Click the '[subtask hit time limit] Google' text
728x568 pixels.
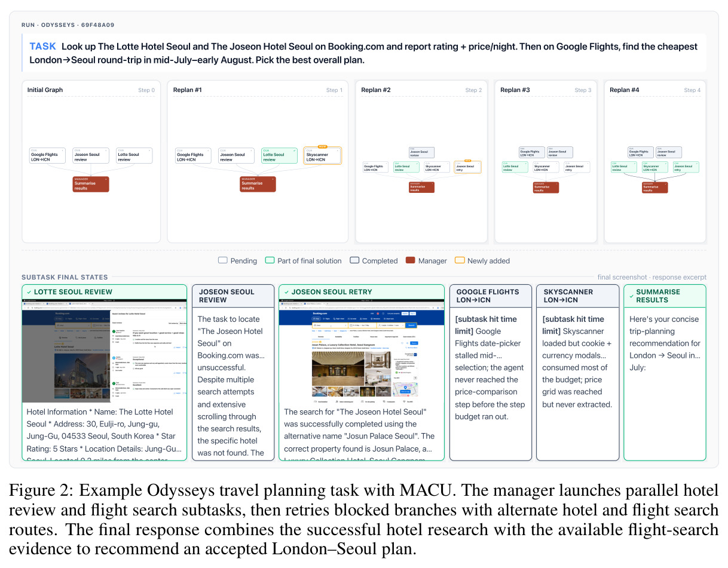[479, 325]
